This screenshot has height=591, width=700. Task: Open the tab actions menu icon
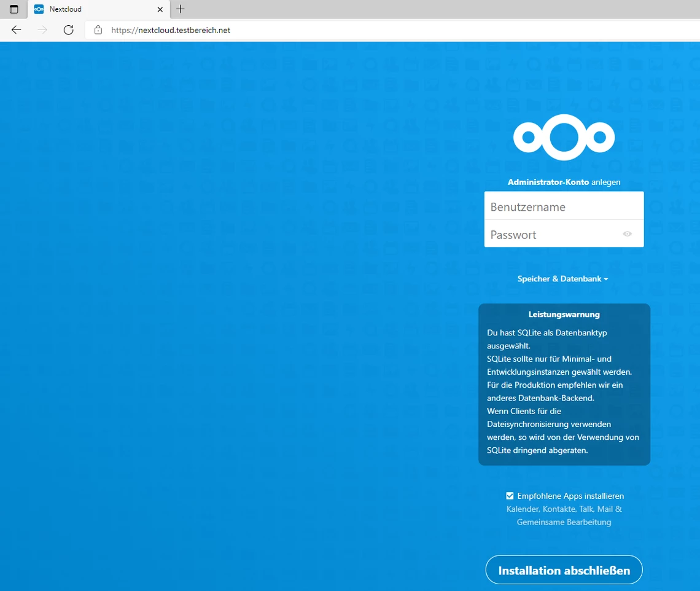[x=14, y=9]
